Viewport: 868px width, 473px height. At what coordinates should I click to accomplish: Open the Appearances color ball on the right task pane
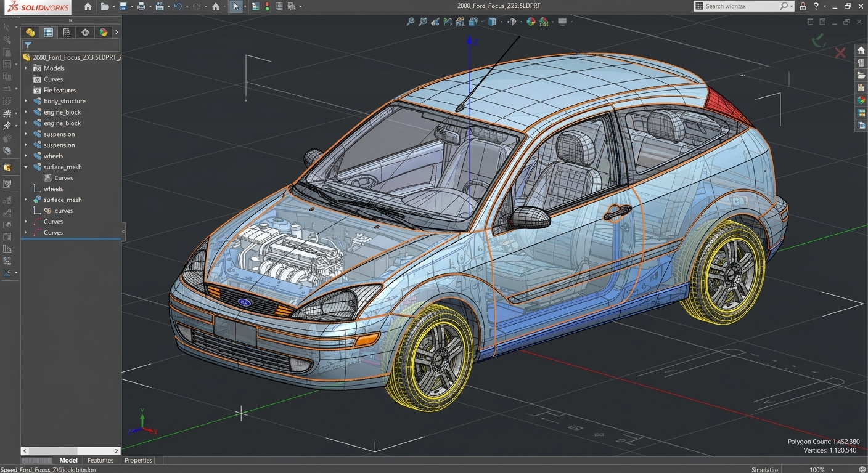coord(861,100)
